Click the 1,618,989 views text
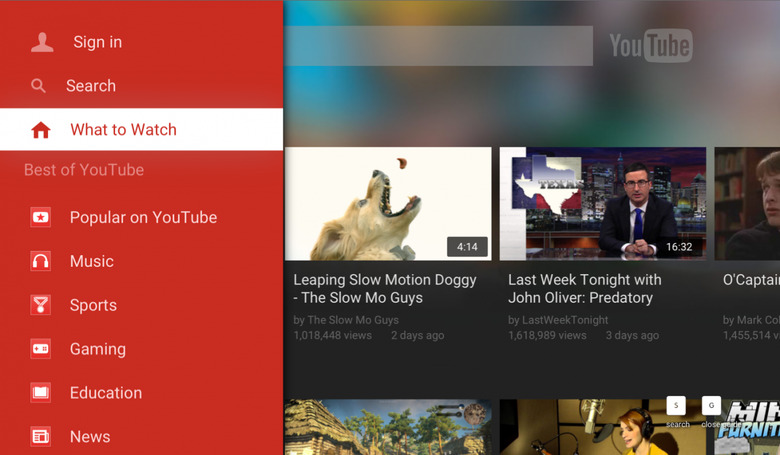Image resolution: width=780 pixels, height=455 pixels. 547,335
